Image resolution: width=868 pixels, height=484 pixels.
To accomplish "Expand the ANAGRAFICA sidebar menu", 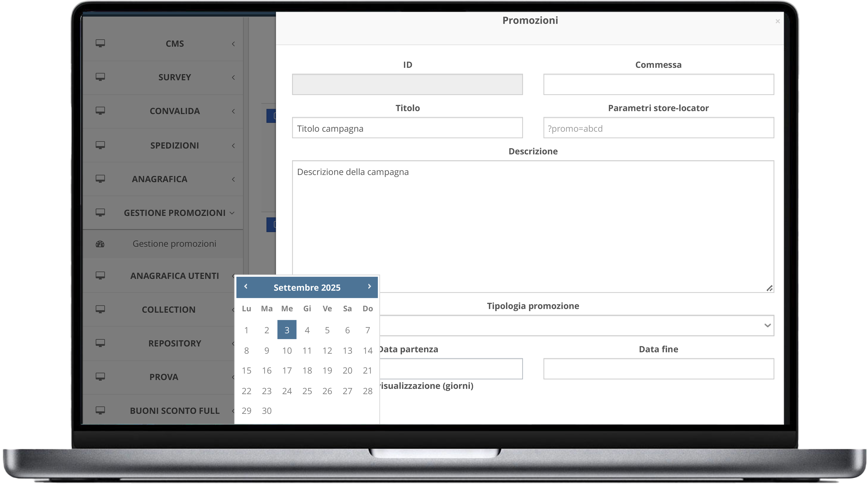I will 159,179.
